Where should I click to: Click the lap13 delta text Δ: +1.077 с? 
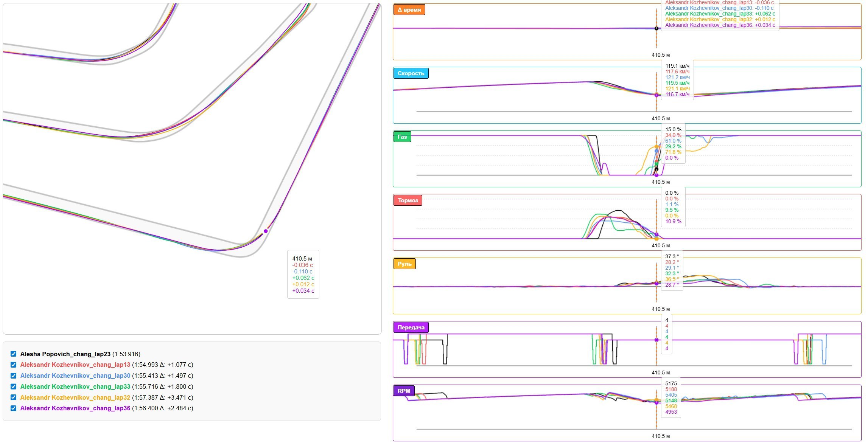tap(176, 365)
